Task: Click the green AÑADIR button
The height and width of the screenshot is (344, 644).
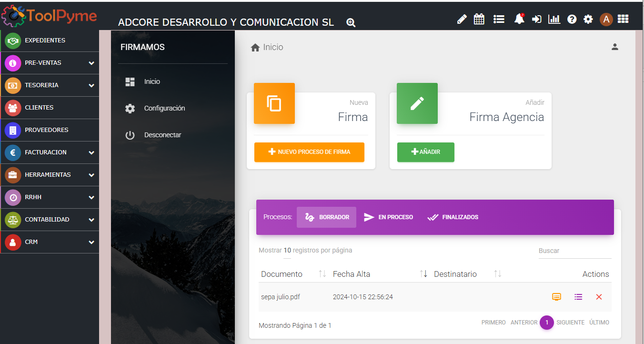Action: click(425, 152)
